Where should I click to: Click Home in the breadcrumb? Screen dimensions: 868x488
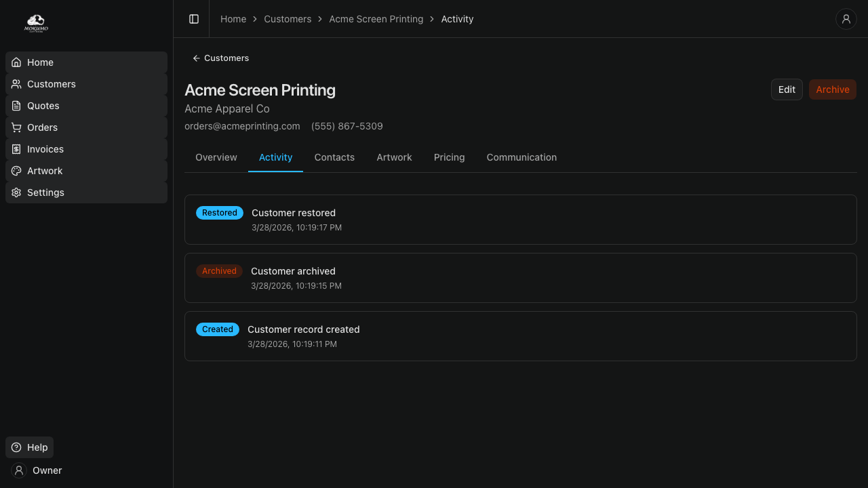click(233, 19)
